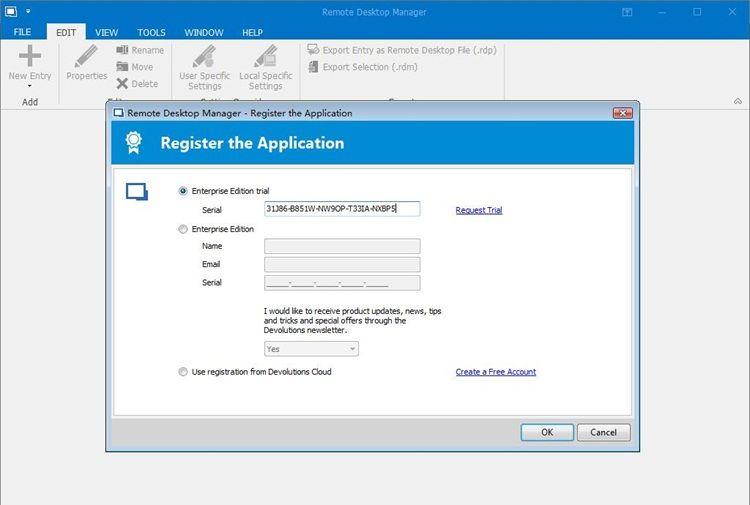Expand the New Entry dropdown arrow
This screenshot has height=505, width=750.
coord(30,87)
